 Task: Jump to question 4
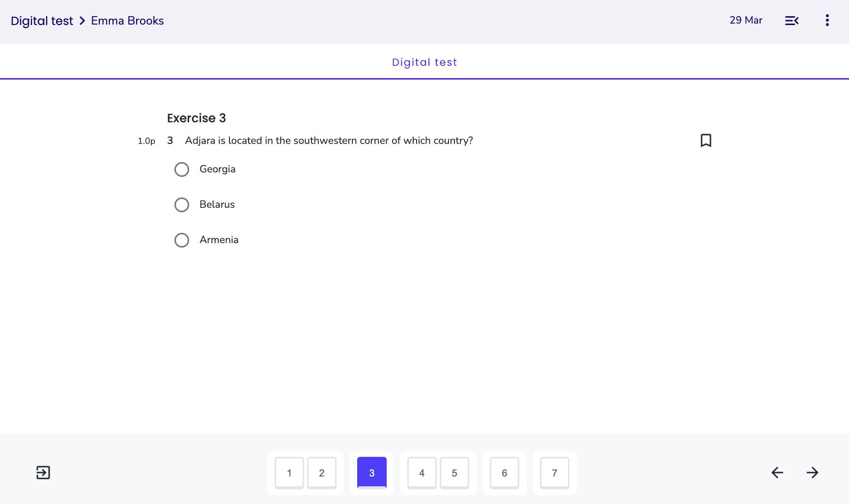pyautogui.click(x=422, y=473)
